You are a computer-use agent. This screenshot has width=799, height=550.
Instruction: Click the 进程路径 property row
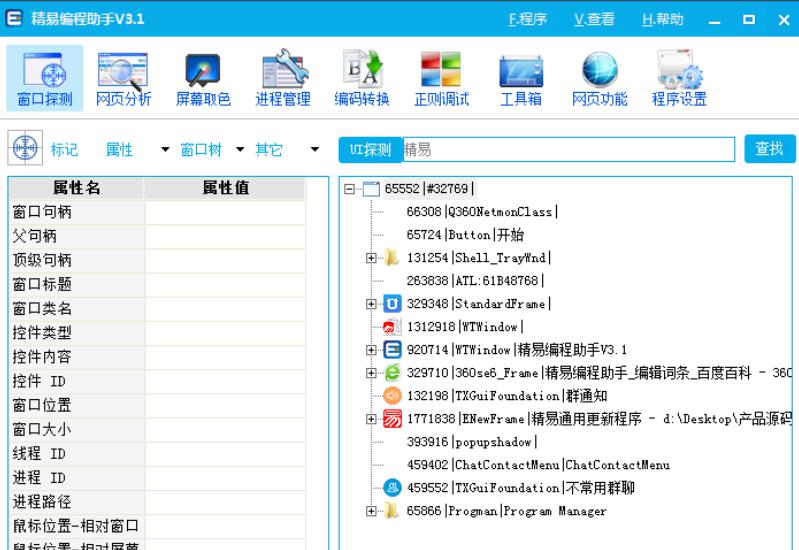pos(157,502)
